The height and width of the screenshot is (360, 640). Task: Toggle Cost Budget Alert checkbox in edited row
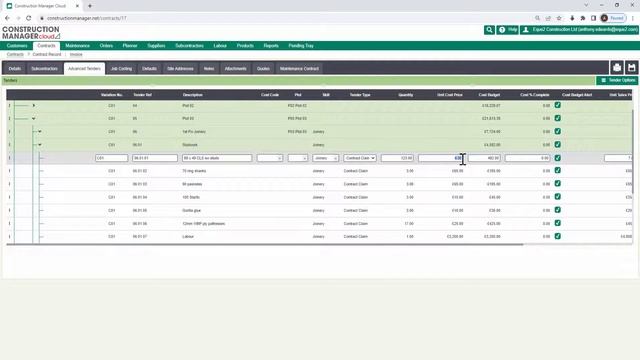click(558, 158)
